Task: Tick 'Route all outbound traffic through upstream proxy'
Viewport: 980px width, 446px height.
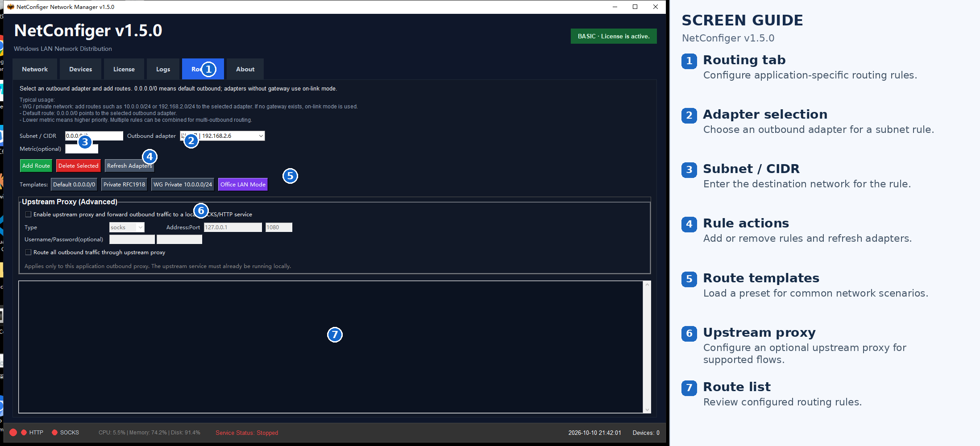Action: (29, 252)
